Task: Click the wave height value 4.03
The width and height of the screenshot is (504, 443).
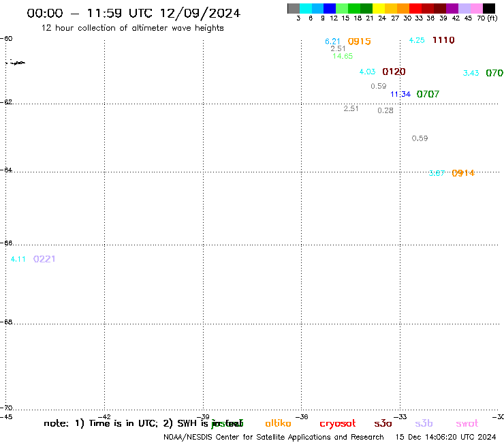Action: [367, 72]
